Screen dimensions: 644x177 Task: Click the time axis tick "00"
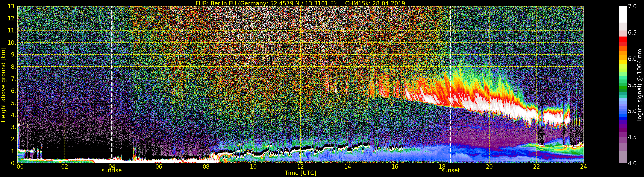(20, 166)
